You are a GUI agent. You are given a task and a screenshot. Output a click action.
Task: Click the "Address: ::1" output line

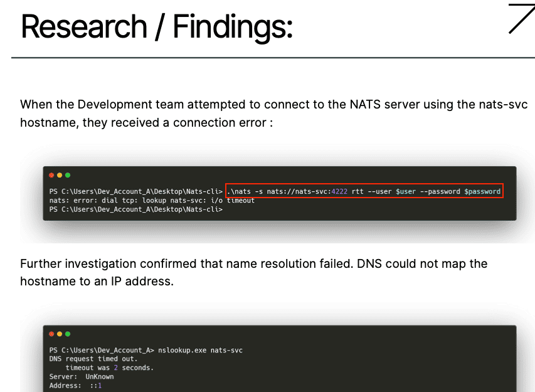point(75,385)
